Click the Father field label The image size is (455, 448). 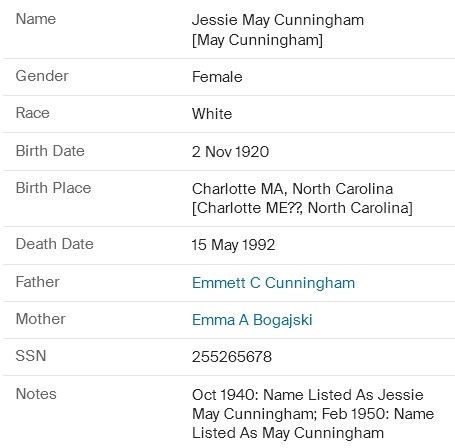(x=38, y=282)
